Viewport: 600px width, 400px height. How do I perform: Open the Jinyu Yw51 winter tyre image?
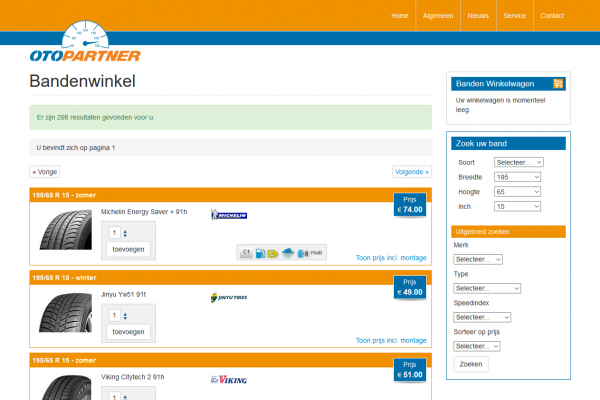tap(65, 312)
